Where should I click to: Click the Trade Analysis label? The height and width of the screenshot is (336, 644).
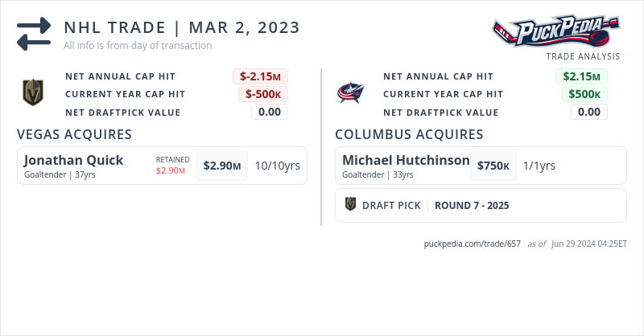(x=583, y=56)
